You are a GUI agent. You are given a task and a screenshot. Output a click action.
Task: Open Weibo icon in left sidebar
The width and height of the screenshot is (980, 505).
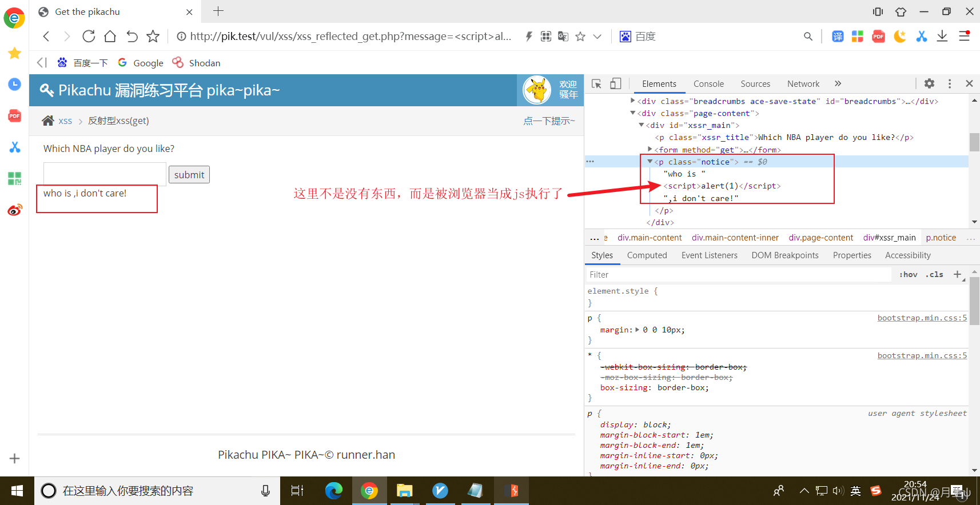[15, 210]
